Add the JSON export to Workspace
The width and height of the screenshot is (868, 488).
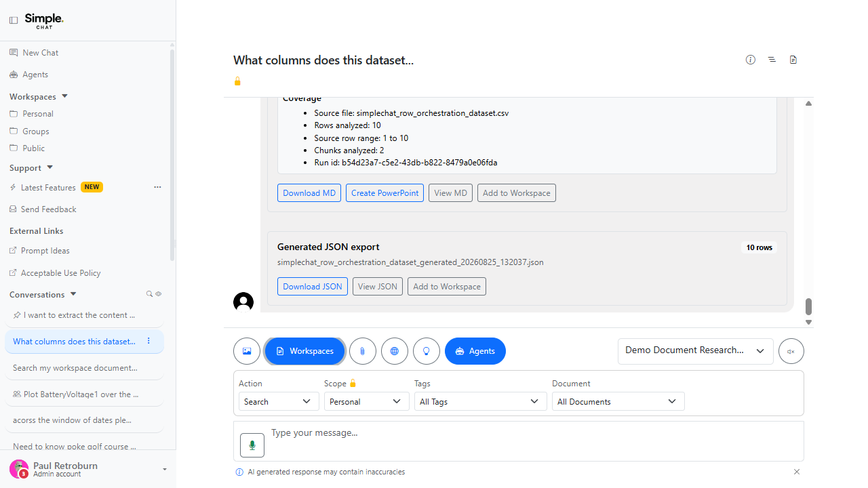[x=447, y=287]
